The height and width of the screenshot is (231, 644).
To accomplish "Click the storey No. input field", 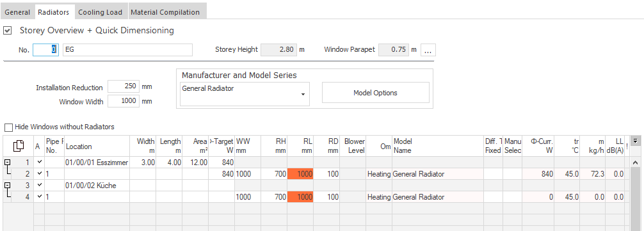I will [46, 50].
